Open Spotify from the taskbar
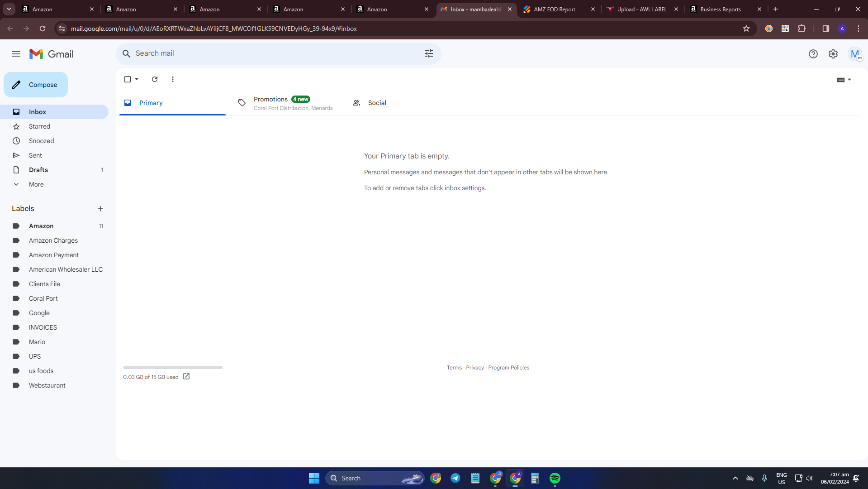The image size is (868, 489). (x=555, y=478)
